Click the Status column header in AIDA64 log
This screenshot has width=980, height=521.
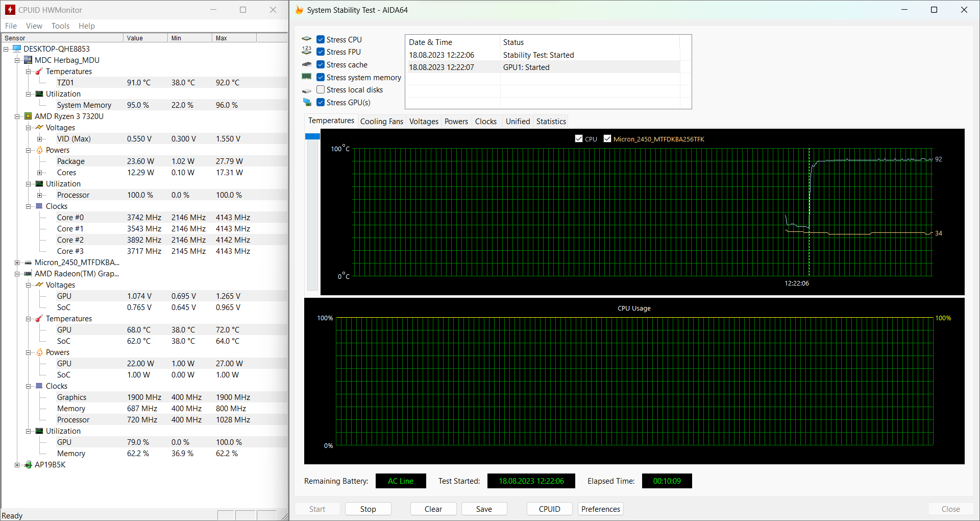pyautogui.click(x=590, y=42)
